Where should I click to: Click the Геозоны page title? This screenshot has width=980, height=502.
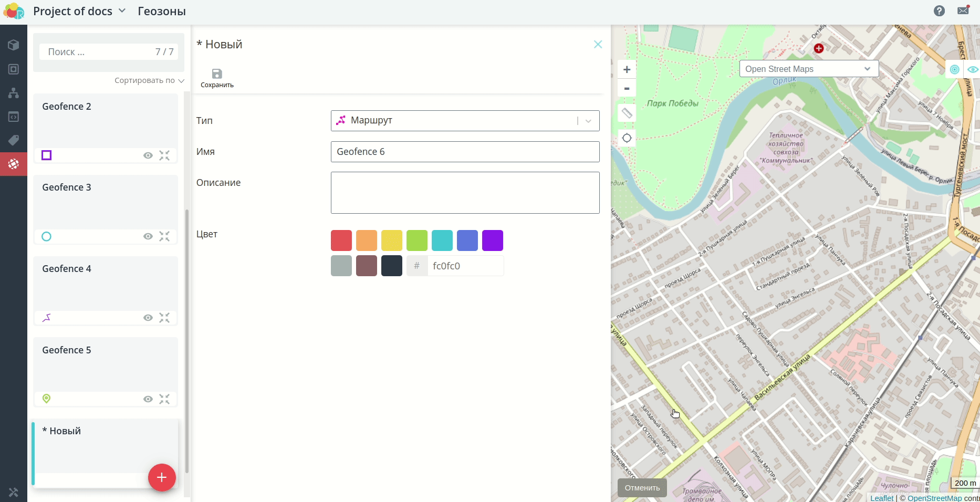click(162, 11)
